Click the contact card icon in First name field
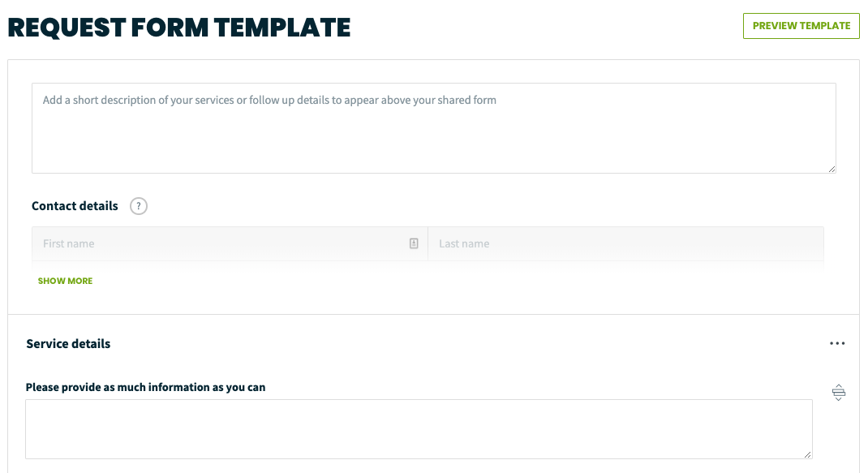This screenshot has width=868, height=473. (x=415, y=243)
